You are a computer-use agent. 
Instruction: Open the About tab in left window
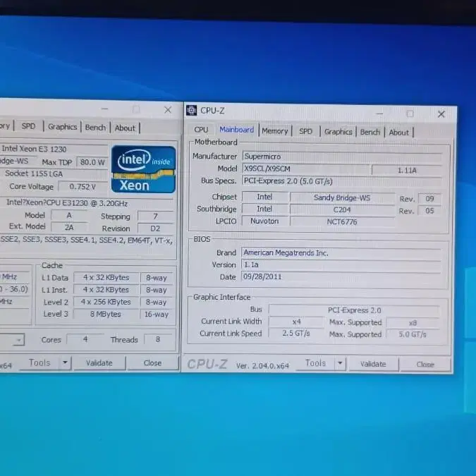click(x=125, y=128)
